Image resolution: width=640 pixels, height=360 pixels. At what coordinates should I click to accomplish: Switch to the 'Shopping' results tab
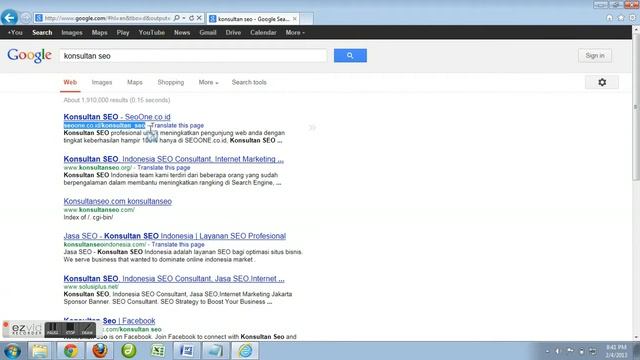(x=171, y=82)
